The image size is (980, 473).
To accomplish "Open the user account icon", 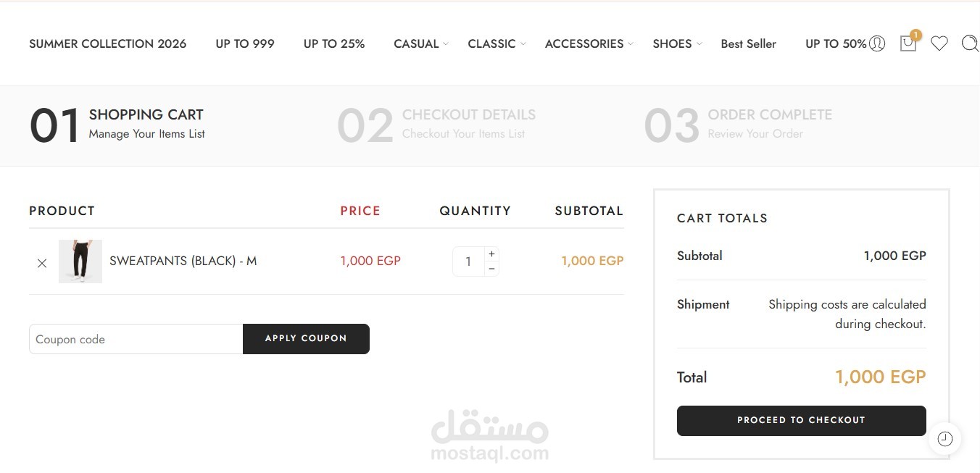I will coord(877,43).
